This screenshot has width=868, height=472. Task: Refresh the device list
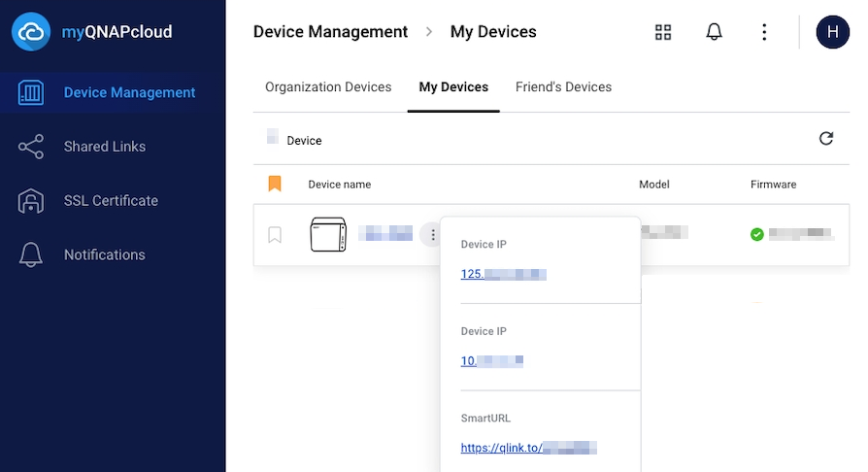coord(826,139)
